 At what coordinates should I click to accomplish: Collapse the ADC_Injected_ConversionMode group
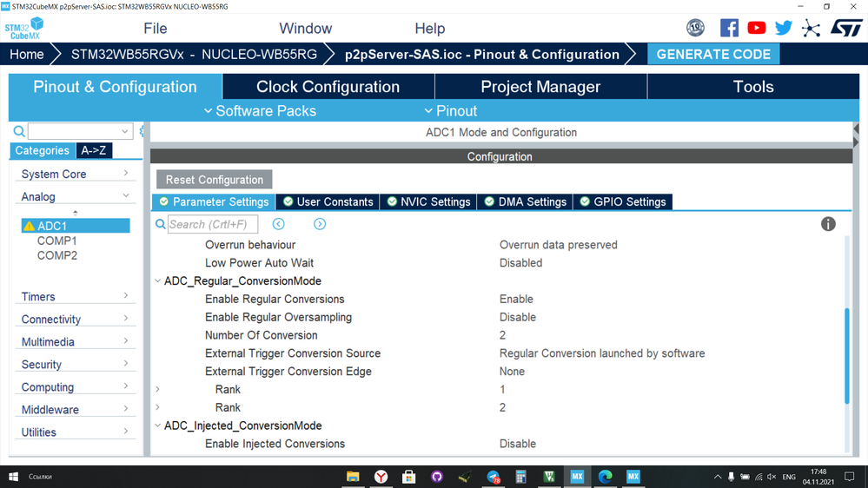pos(158,425)
